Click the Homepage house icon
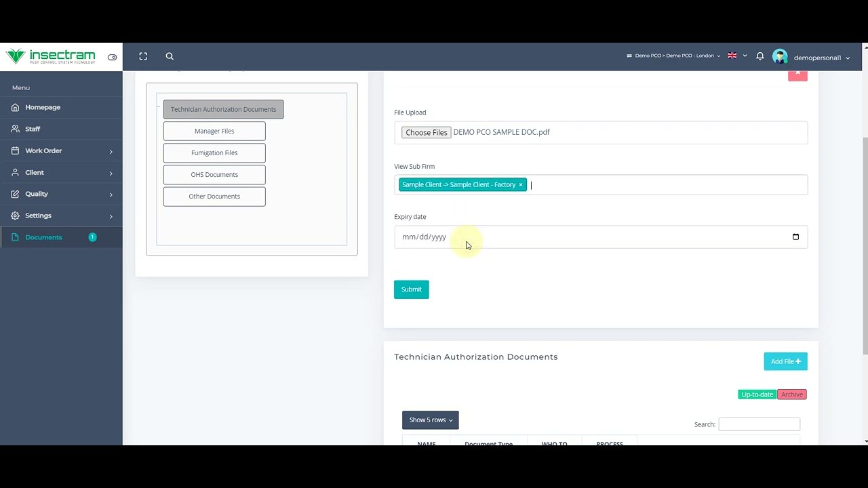The width and height of the screenshot is (868, 488). click(x=15, y=107)
